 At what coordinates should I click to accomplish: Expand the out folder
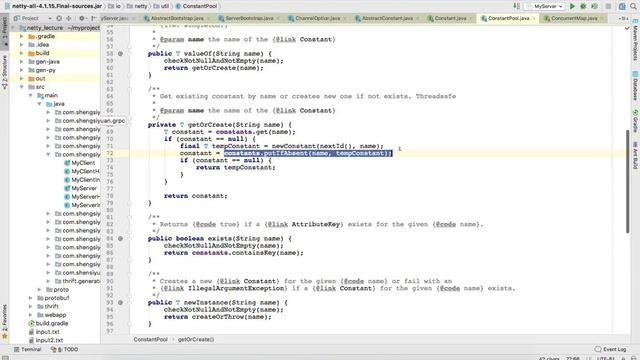[x=22, y=78]
